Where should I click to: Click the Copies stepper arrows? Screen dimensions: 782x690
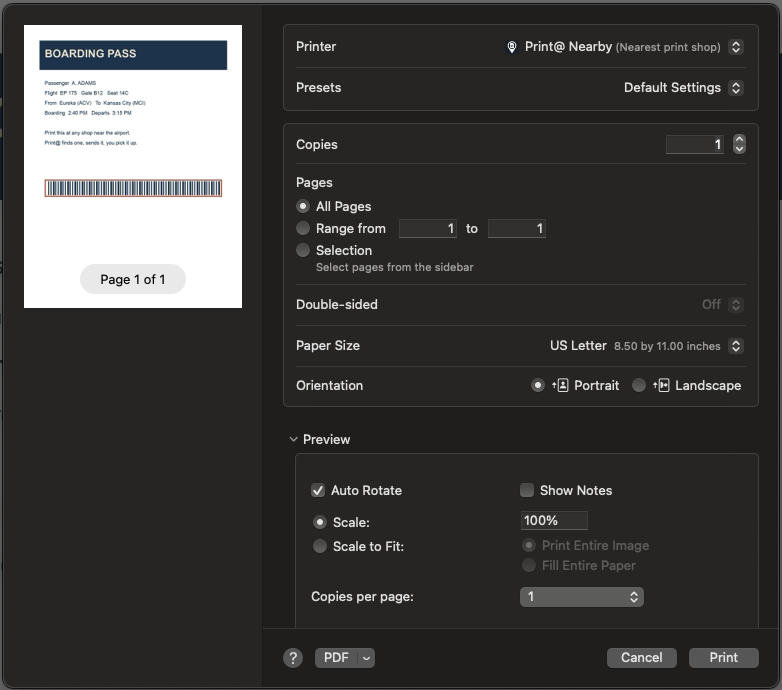(739, 144)
